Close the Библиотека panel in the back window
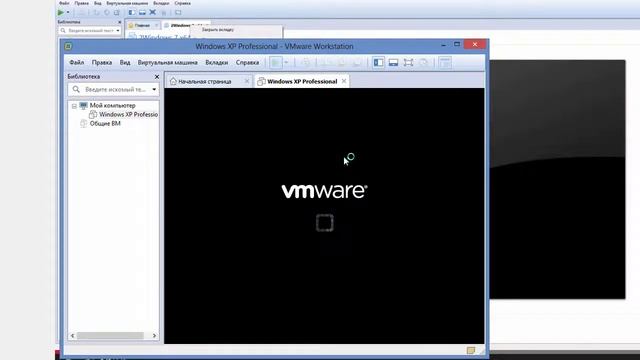The width and height of the screenshot is (640, 360). coord(120,22)
